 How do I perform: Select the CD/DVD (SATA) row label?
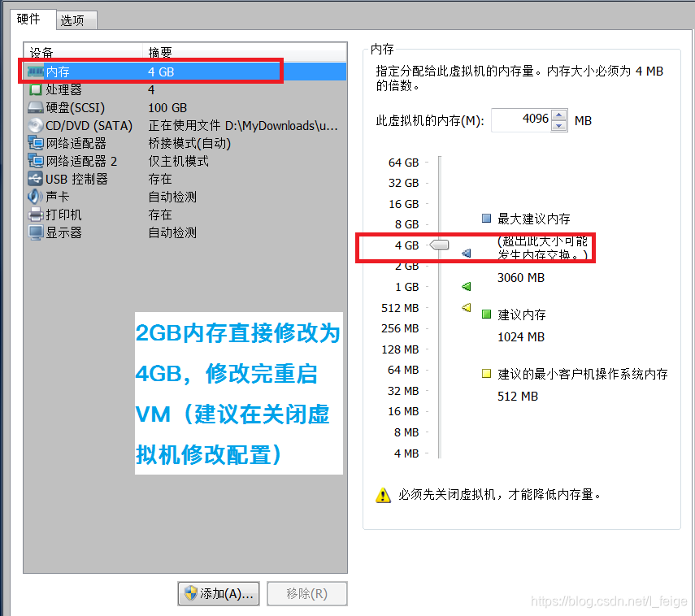[x=89, y=126]
